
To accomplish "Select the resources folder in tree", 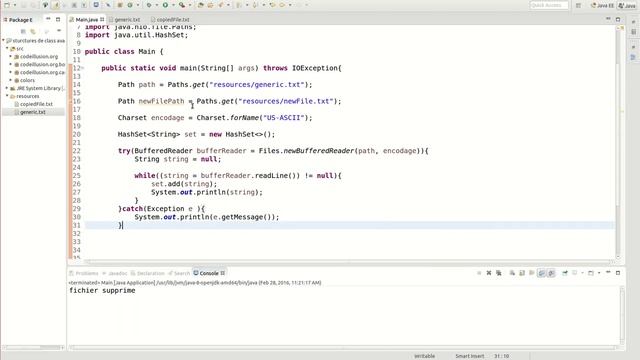I will [x=27, y=96].
